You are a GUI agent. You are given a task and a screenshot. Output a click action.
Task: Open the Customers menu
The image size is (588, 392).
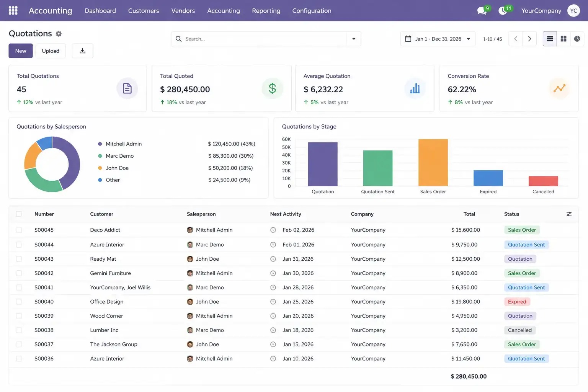point(144,11)
